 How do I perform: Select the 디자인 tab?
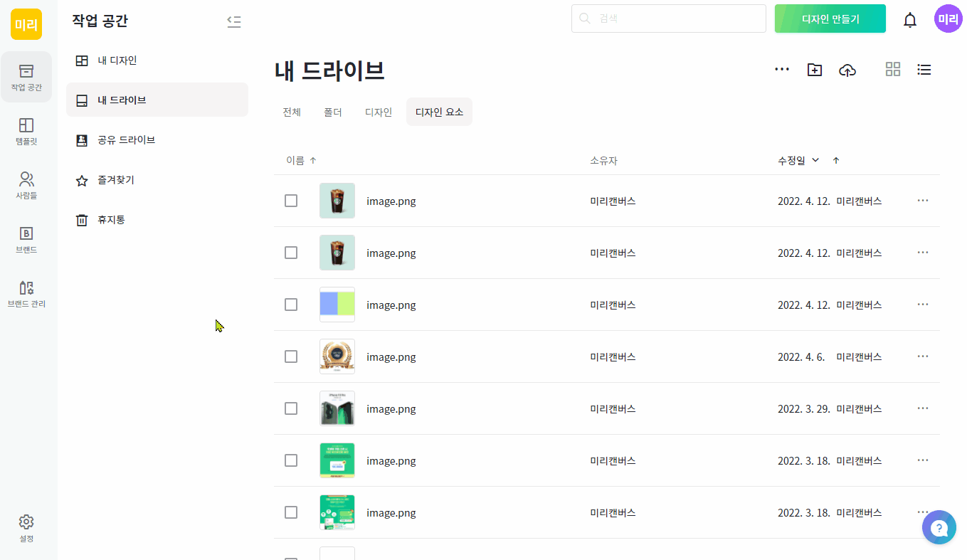click(379, 112)
